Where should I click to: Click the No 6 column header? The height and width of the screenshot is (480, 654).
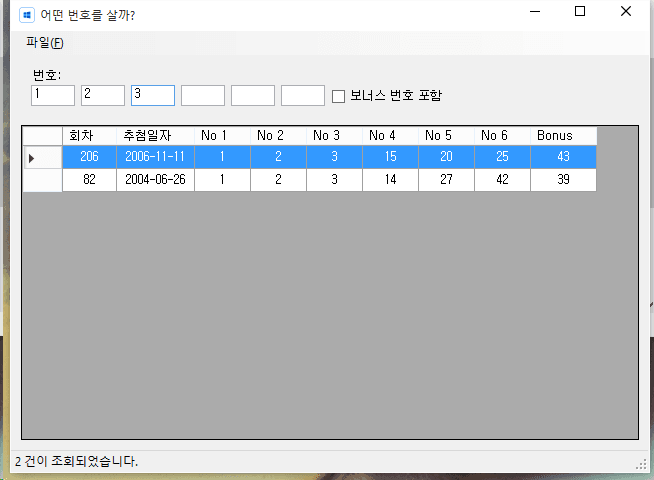tap(502, 136)
